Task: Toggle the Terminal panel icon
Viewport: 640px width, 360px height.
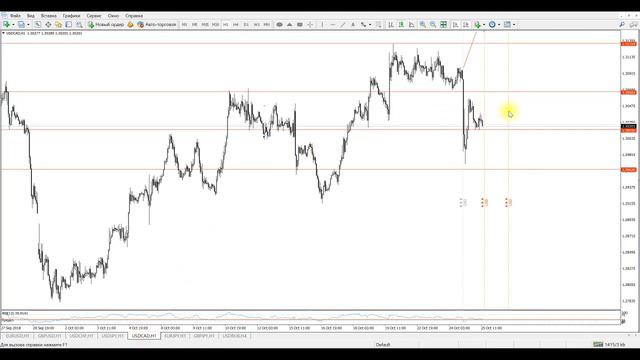Action: point(69,24)
